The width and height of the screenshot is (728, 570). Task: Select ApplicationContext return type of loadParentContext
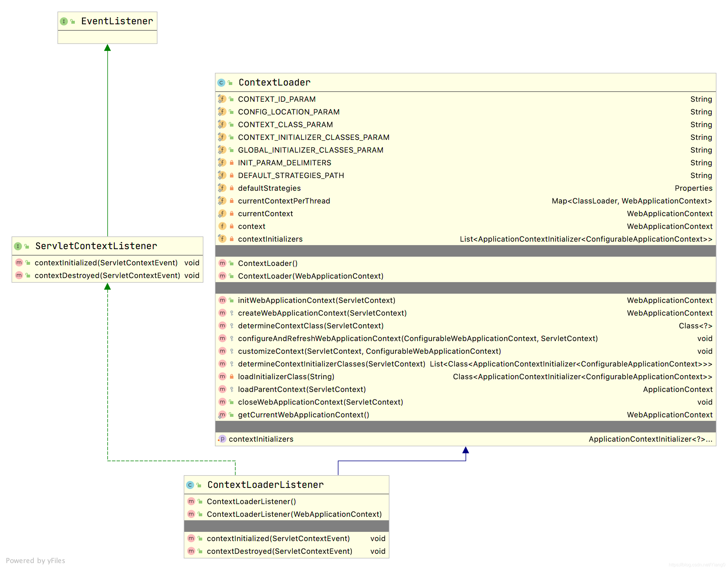click(x=677, y=389)
